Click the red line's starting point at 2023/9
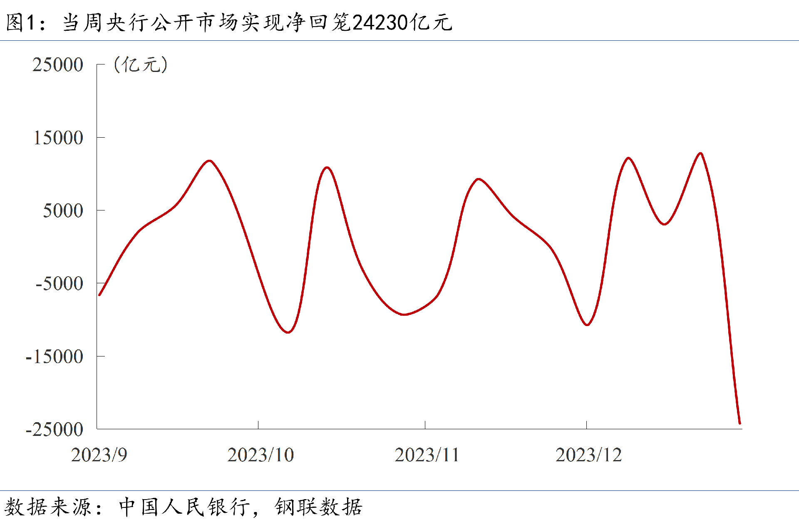 (x=99, y=295)
